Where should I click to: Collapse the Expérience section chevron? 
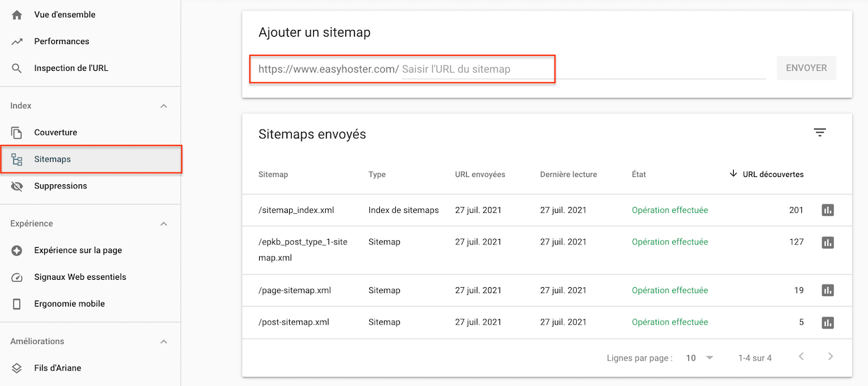click(164, 224)
